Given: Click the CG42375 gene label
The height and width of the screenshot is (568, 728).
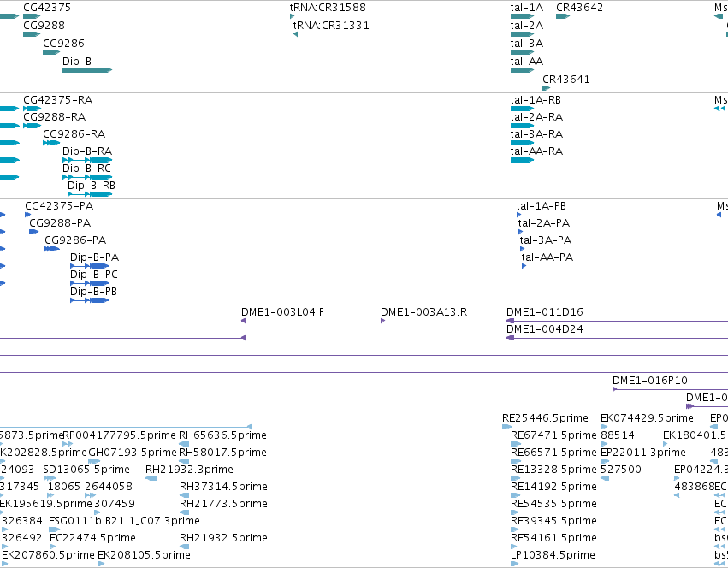Looking at the screenshot, I should (47, 8).
